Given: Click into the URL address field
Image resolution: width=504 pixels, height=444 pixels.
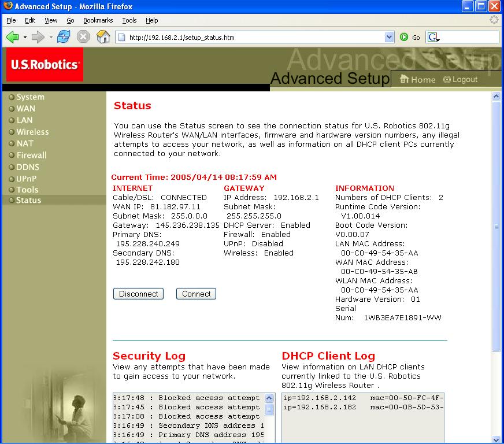Looking at the screenshot, I should point(254,38).
